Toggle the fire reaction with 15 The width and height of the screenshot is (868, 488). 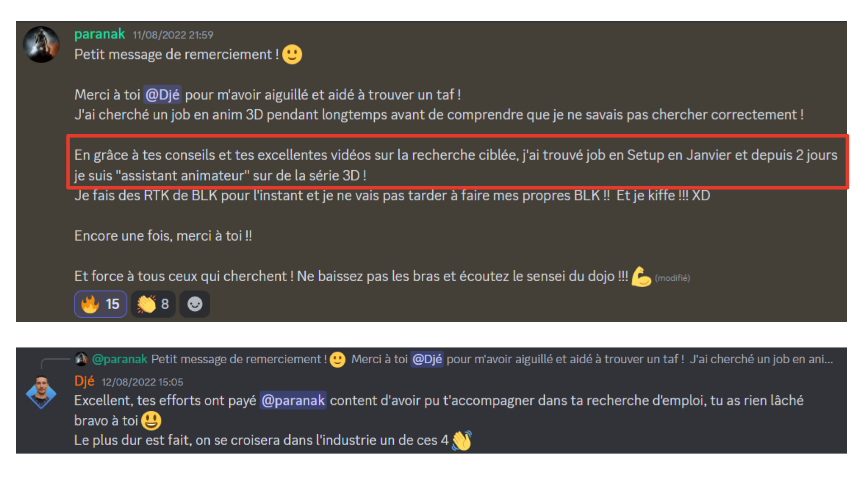(x=100, y=304)
